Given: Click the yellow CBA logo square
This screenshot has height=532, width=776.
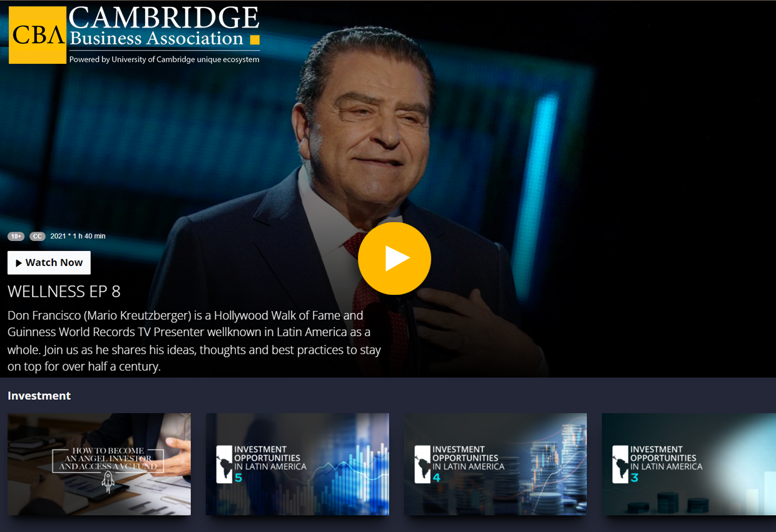Looking at the screenshot, I should coord(38,35).
